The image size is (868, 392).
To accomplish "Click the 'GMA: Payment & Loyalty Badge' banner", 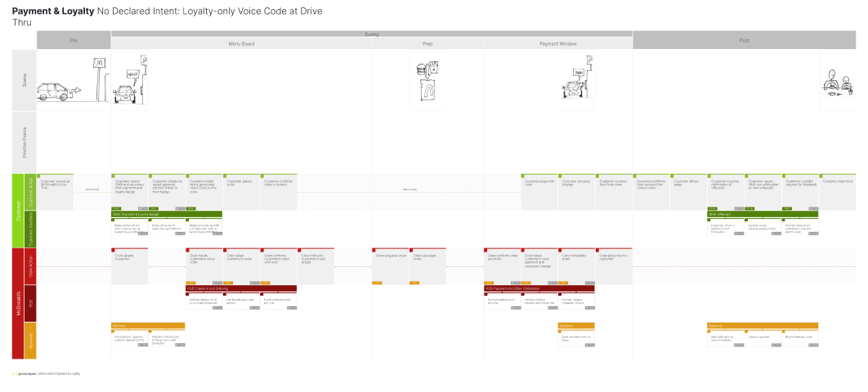I will (x=167, y=214).
